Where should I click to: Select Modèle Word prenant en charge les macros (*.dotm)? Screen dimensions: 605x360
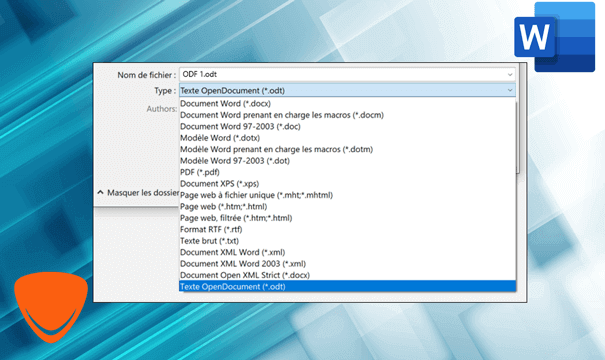pyautogui.click(x=347, y=149)
